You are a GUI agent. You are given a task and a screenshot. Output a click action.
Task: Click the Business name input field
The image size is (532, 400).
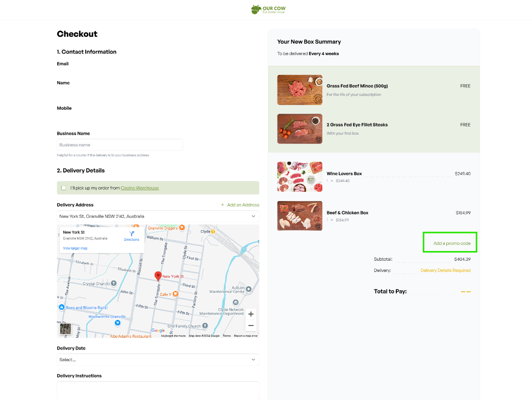(x=120, y=145)
